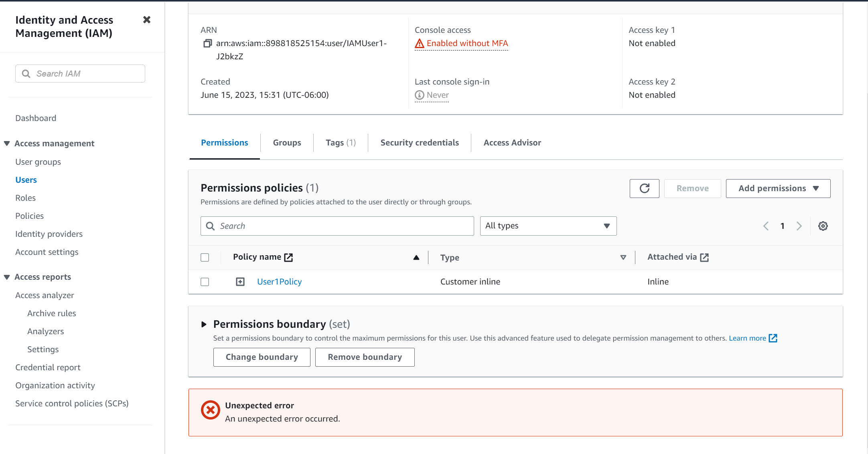
Task: Close the IAM navigation panel
Action: click(147, 20)
